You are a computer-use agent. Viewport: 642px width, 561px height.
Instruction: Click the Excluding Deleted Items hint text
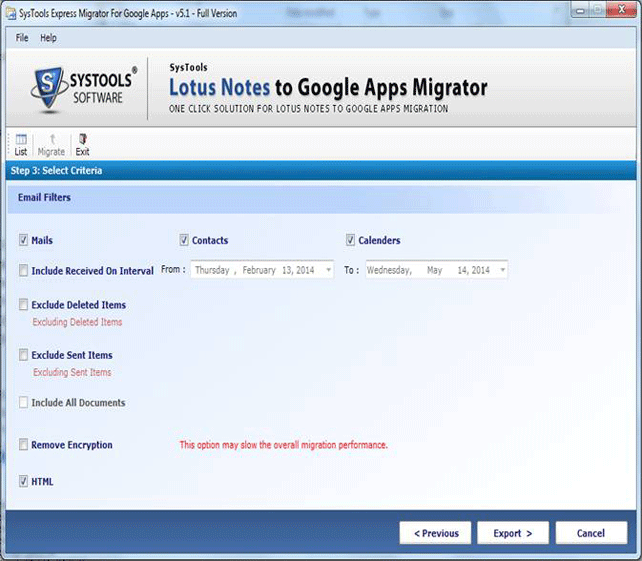point(77,322)
